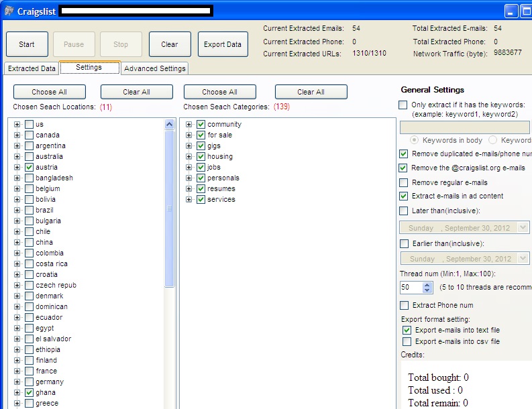The image size is (532, 409).
Task: Click Clear All for search locations
Action: point(136,92)
